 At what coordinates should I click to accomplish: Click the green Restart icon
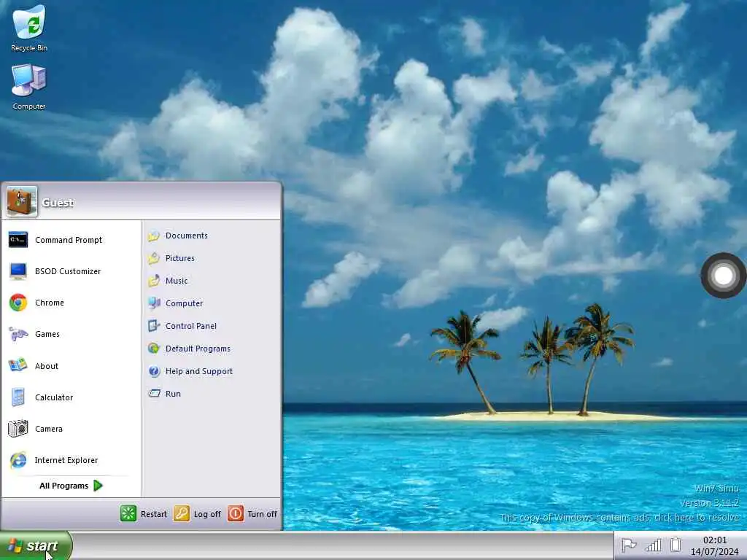(128, 513)
